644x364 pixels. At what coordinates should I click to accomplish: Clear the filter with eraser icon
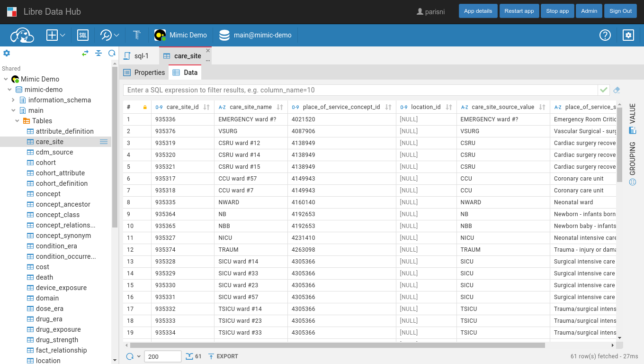tap(617, 90)
